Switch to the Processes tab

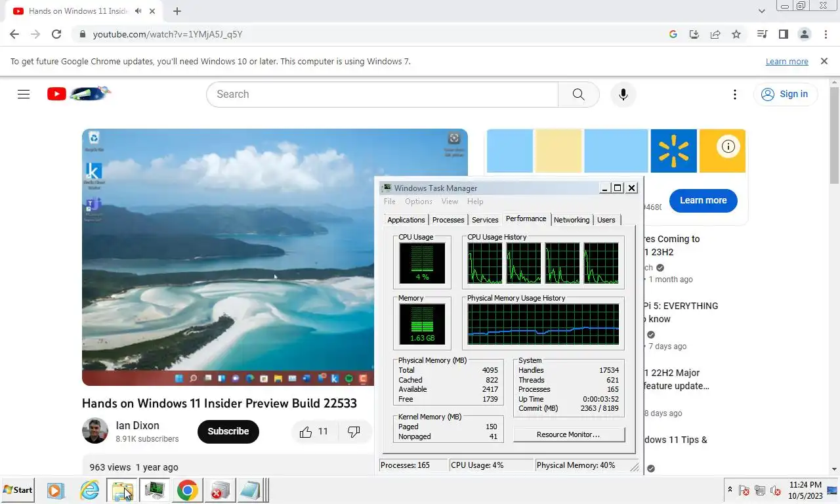448,220
